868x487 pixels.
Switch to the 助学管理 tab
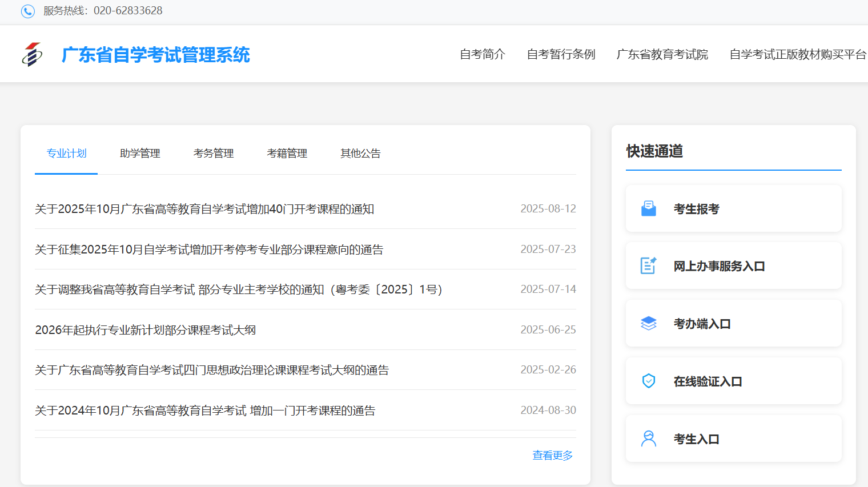(140, 153)
